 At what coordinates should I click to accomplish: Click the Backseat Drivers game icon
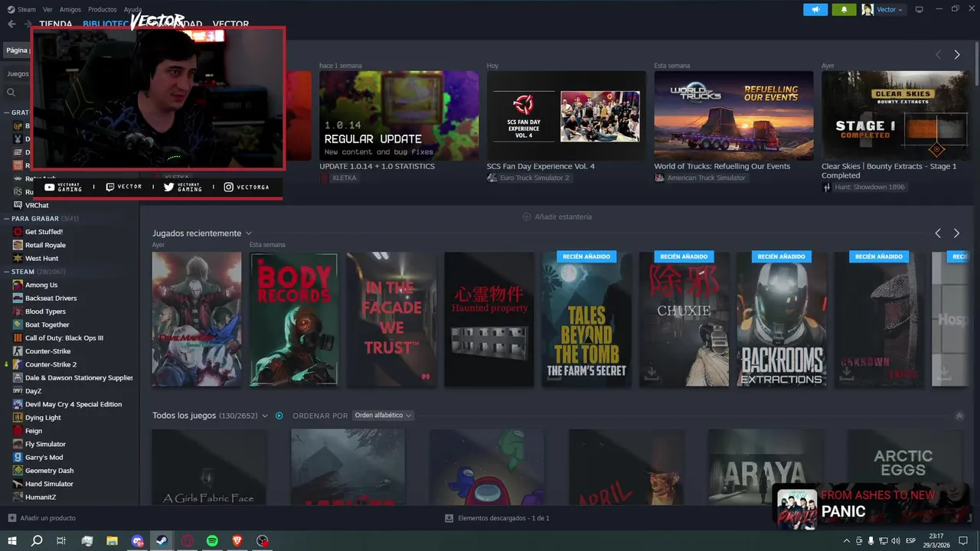click(18, 298)
